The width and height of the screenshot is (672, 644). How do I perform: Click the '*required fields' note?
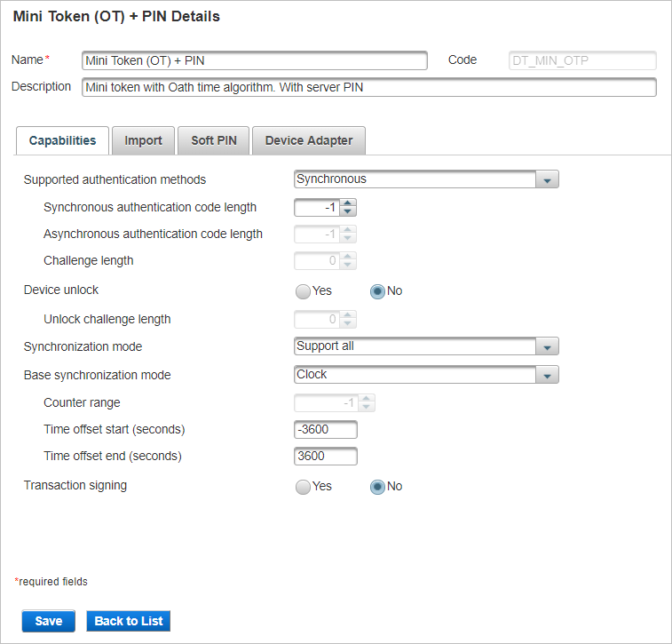coord(51,582)
